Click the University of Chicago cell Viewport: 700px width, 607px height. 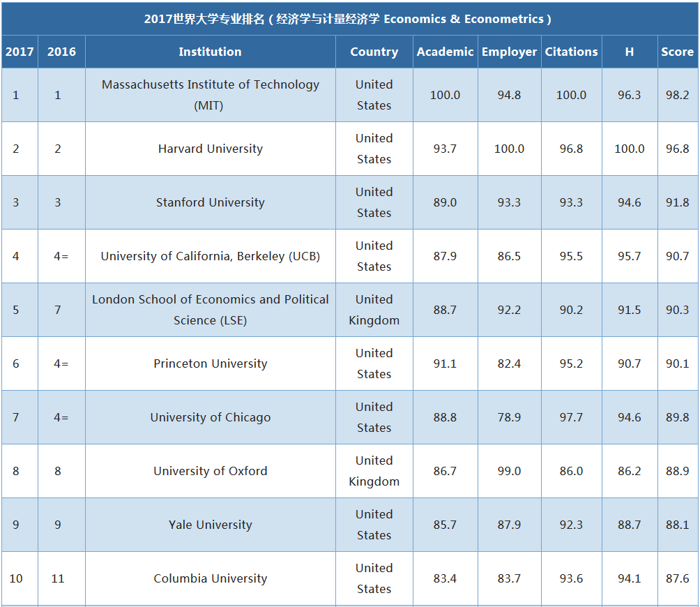(x=211, y=417)
